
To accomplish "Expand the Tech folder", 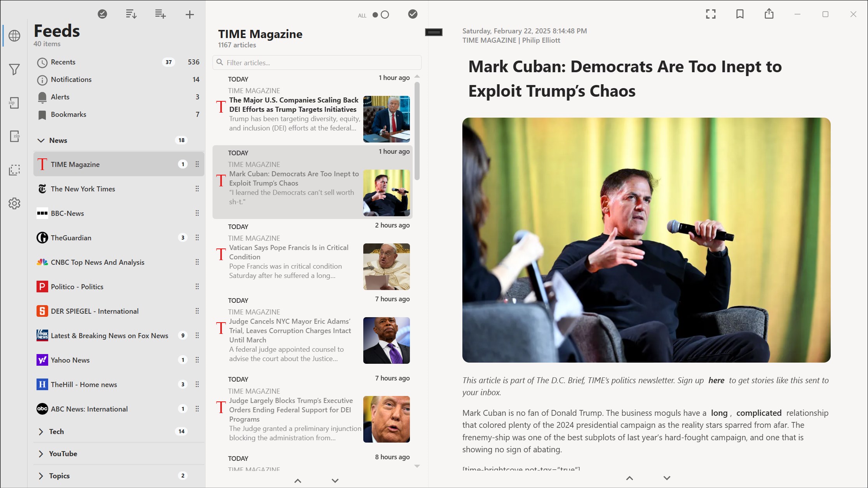I will (41, 432).
